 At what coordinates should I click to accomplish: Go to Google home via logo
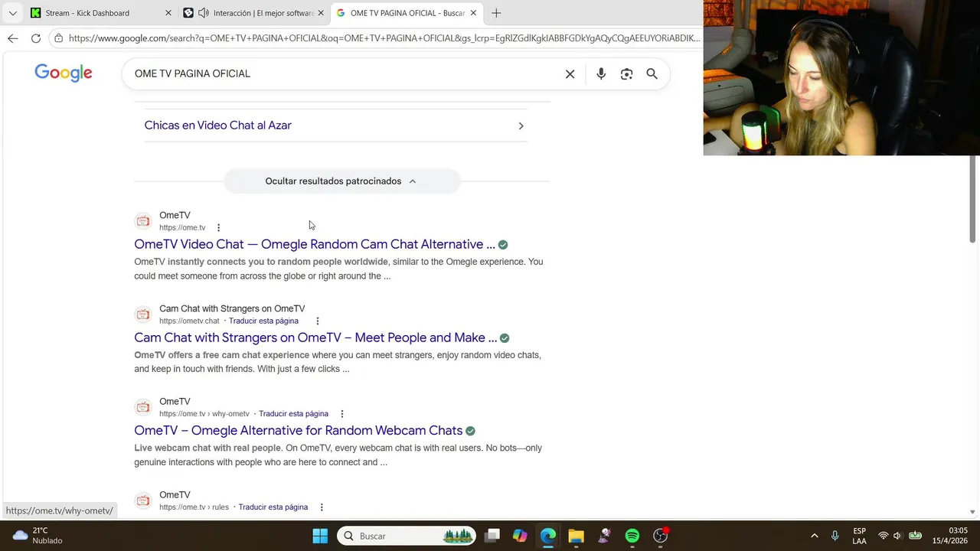64,73
